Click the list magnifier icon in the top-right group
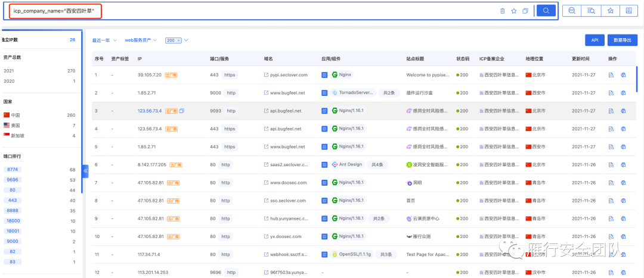The height and width of the screenshot is (278, 644). pyautogui.click(x=591, y=11)
